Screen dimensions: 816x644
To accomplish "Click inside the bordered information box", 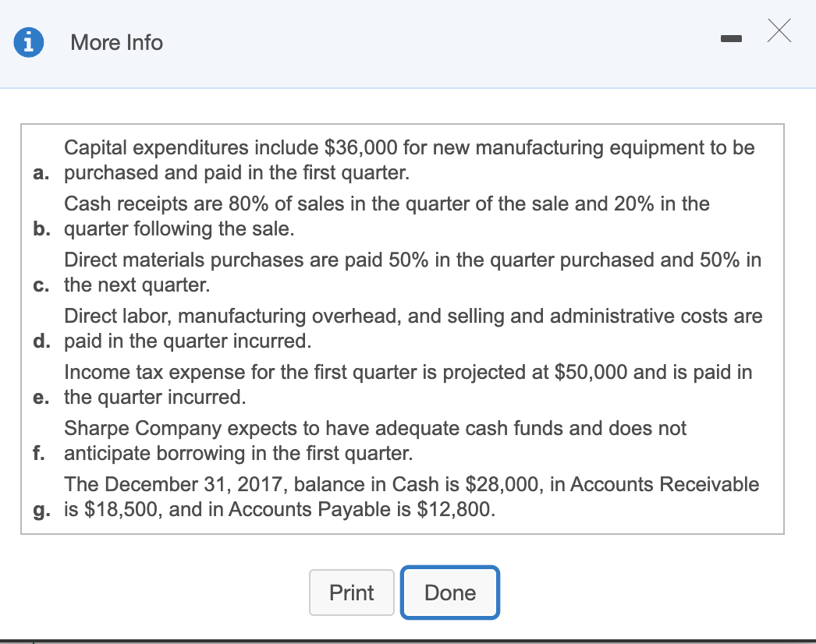I will [403, 327].
